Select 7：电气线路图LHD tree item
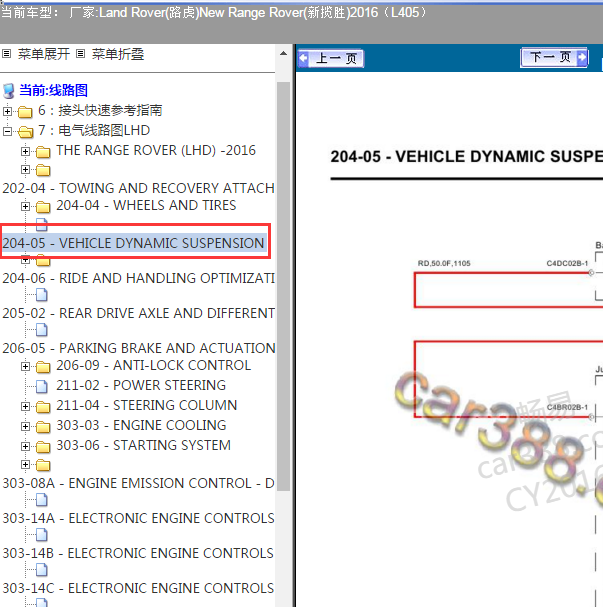The image size is (603, 607). click(94, 130)
